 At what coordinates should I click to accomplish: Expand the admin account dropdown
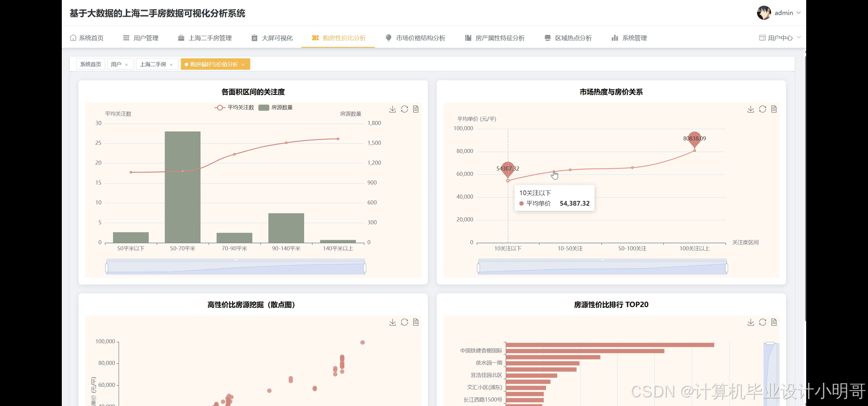(x=788, y=13)
